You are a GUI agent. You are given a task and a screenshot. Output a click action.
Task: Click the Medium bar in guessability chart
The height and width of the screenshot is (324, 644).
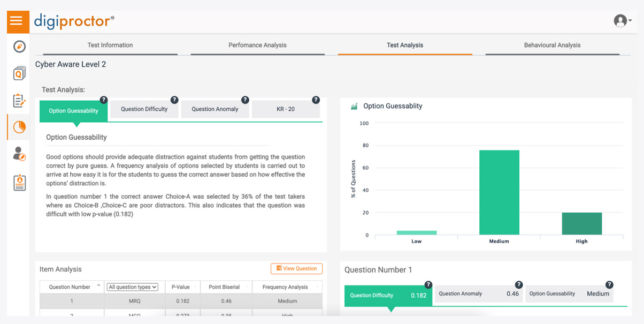tap(499, 192)
